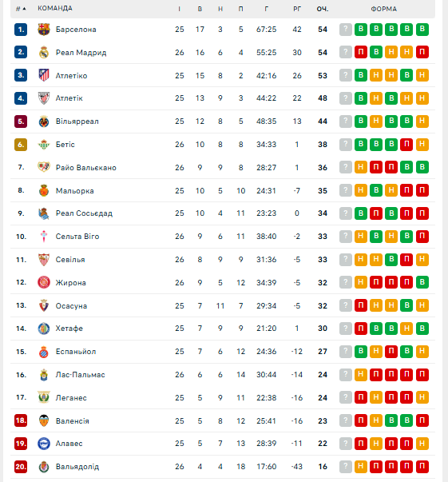This screenshot has height=482, width=448.
Task: Sort table by РГ goal difference header
Action: tap(296, 9)
